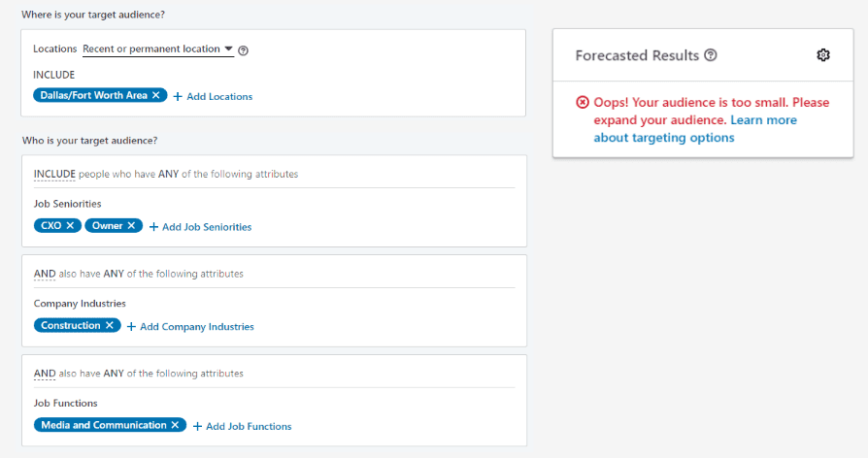Toggle the AND operator above Job Functions
This screenshot has width=868, height=458.
45,374
